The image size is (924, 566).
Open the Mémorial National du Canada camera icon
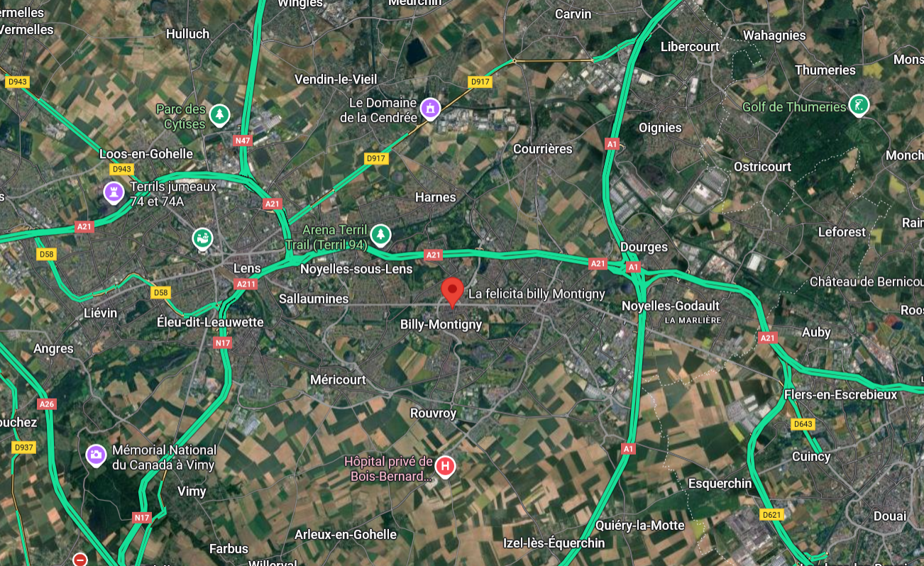(96, 454)
